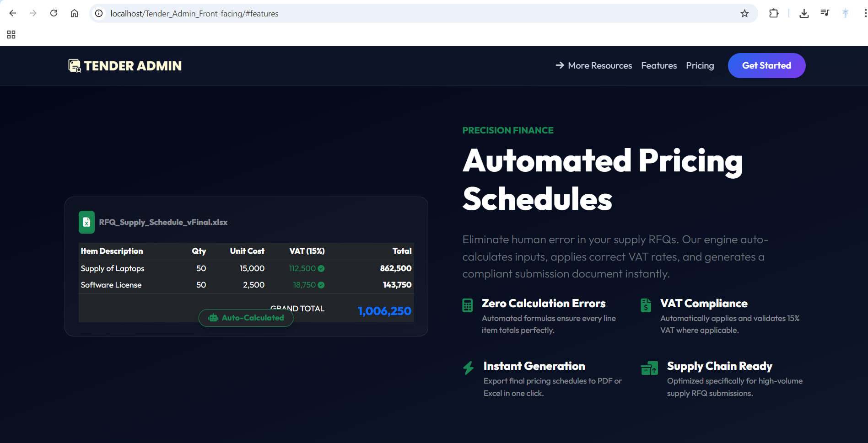This screenshot has height=443, width=868.
Task: Click the Auto-Calculated badge
Action: [x=246, y=318]
